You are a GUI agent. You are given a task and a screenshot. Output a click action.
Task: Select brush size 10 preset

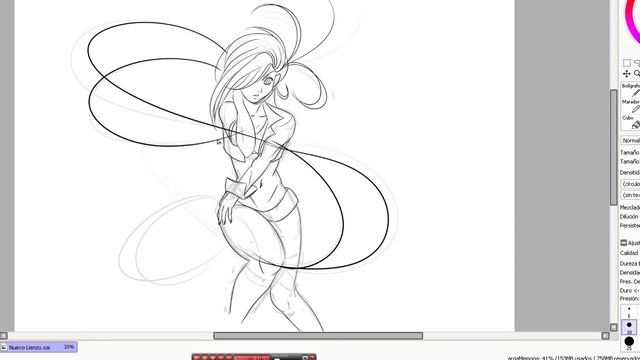tap(629, 327)
